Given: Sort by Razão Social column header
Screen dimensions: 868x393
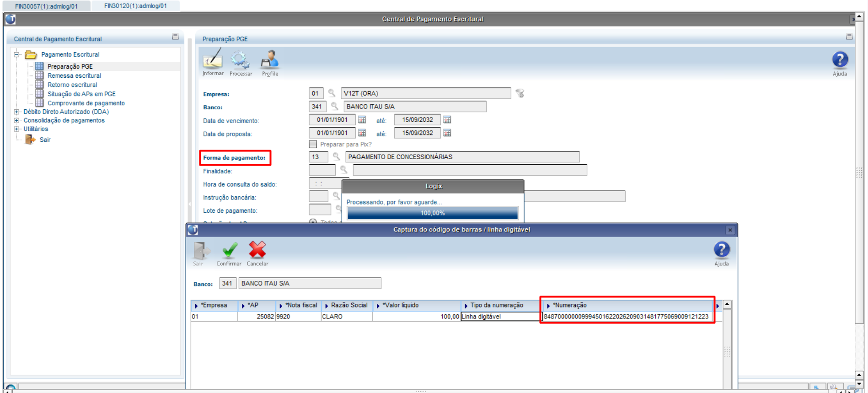Looking at the screenshot, I should click(x=347, y=305).
